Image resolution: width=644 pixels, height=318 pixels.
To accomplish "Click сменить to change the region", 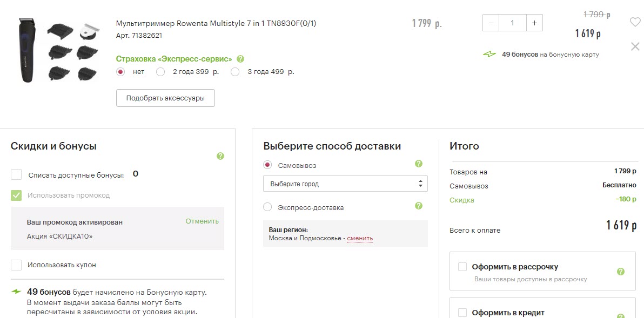I will (x=360, y=239).
